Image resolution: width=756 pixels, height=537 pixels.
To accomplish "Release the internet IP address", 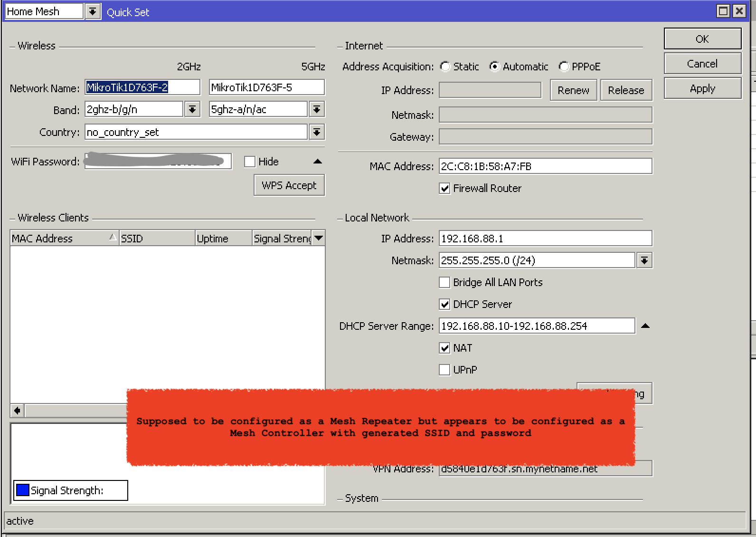I will point(626,90).
